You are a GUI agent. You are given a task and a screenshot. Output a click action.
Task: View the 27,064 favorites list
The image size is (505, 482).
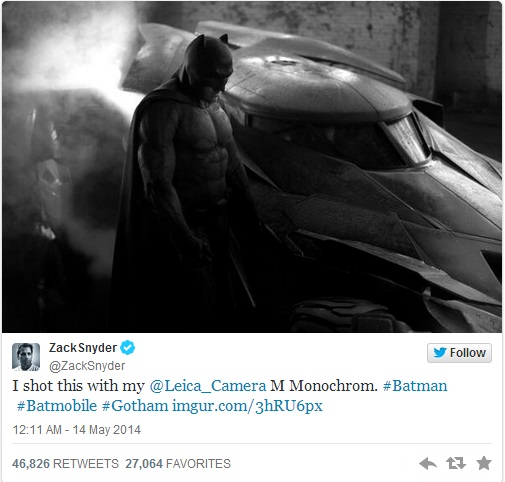click(178, 464)
